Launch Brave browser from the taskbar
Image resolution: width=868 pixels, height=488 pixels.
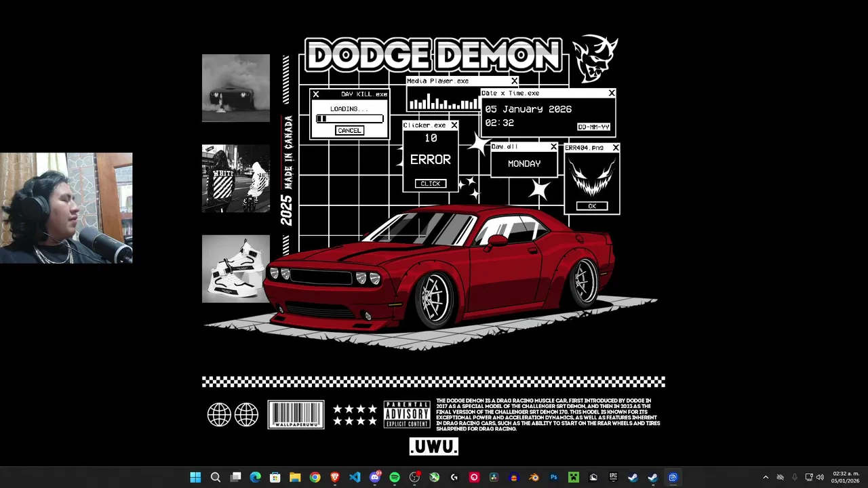pyautogui.click(x=335, y=477)
